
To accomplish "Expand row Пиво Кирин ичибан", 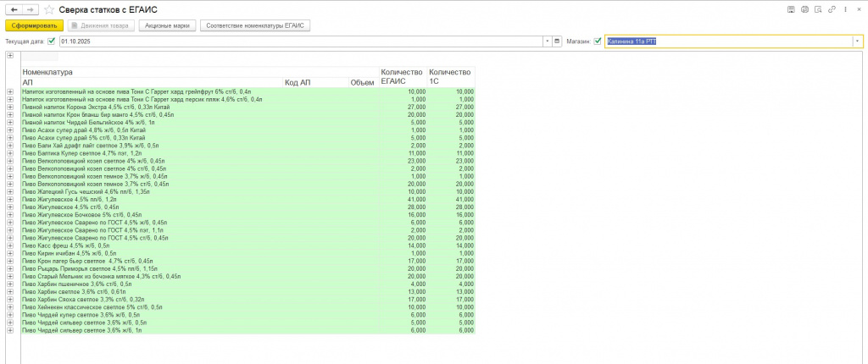I will click(10, 252).
